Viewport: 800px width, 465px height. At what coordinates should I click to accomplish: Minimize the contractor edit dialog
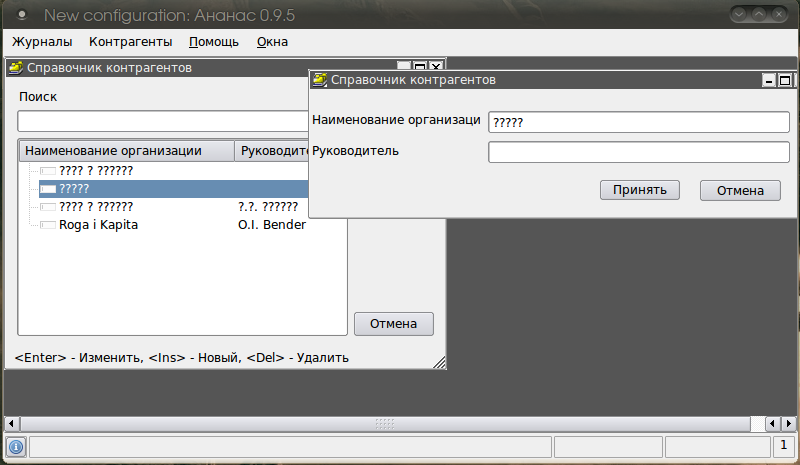[x=769, y=81]
